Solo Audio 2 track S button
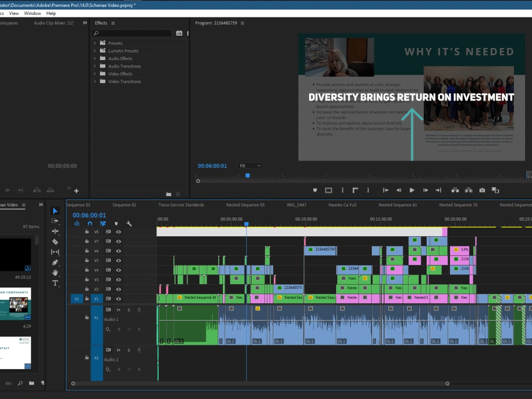The image size is (532, 399). coord(129,350)
